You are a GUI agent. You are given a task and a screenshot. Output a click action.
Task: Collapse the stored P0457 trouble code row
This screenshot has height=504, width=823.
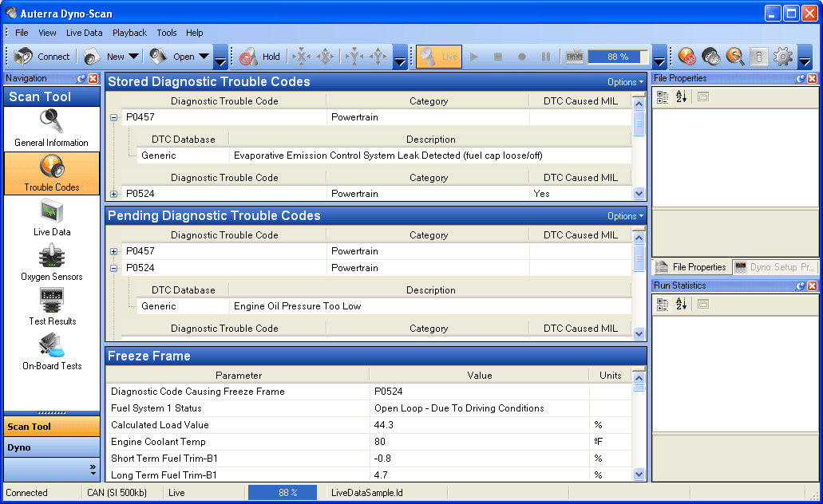click(x=113, y=117)
